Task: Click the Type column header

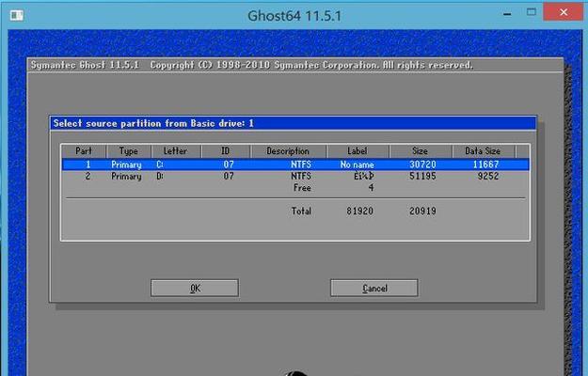Action: pos(129,151)
